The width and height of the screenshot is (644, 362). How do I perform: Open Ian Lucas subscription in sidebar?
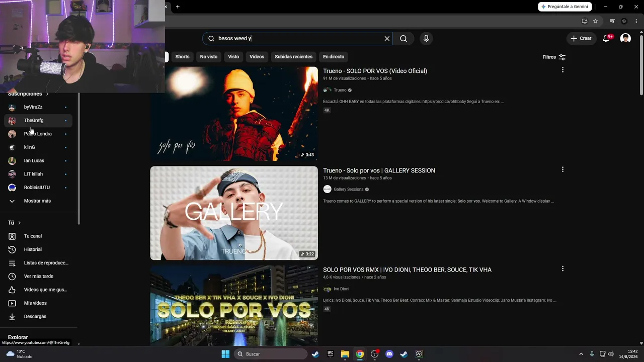38,161
